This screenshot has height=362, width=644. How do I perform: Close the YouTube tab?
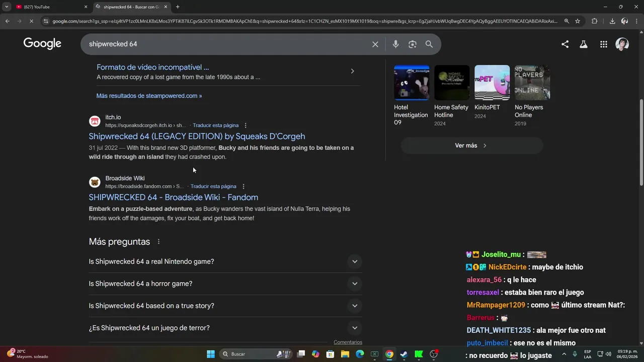86,7
